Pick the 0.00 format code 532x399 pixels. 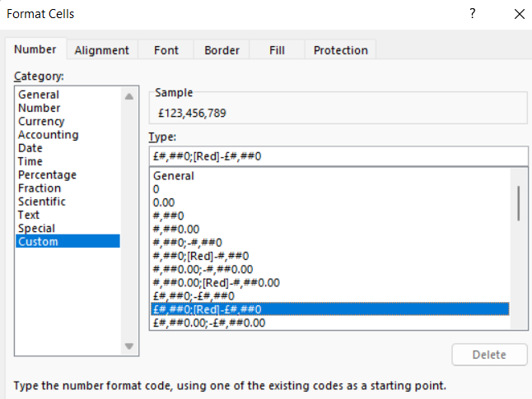[164, 202]
